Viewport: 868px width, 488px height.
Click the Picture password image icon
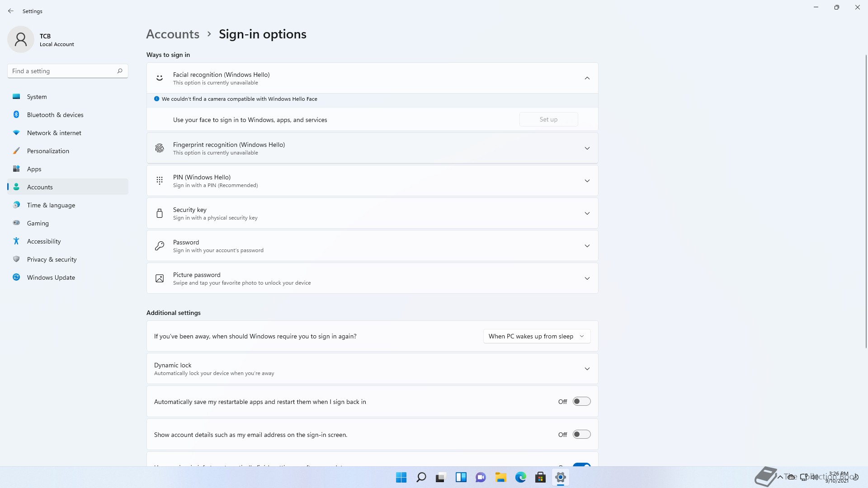160,278
